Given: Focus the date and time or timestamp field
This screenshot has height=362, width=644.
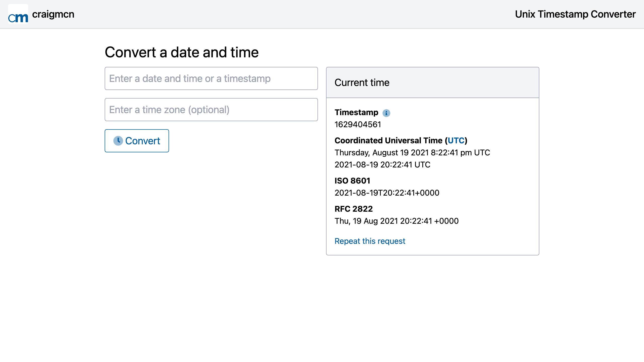Looking at the screenshot, I should [211, 78].
